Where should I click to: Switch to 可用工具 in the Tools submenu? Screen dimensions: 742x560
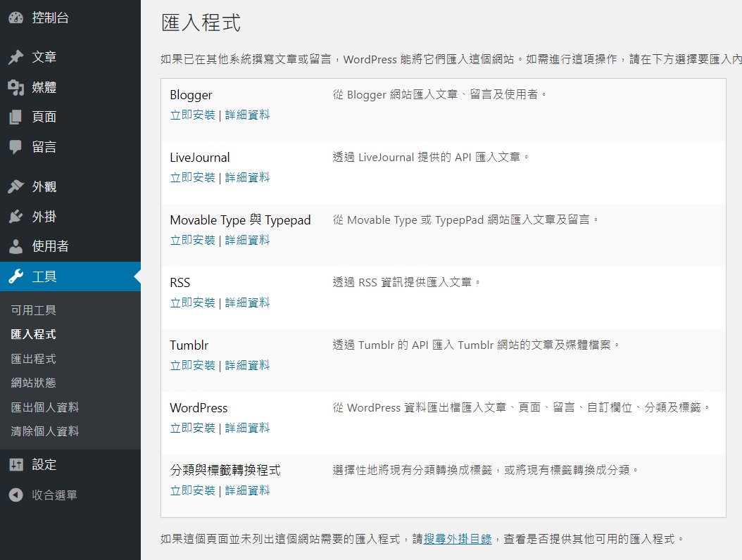tap(32, 310)
